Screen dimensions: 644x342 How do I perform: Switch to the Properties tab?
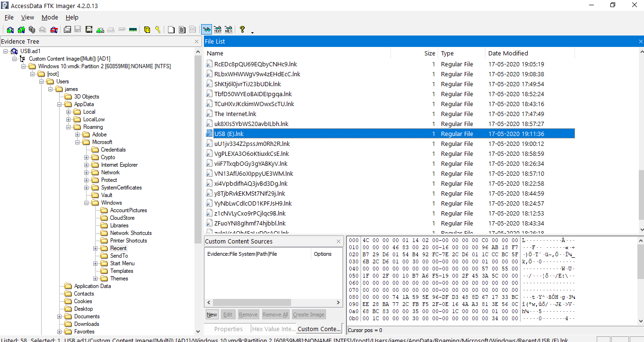coord(228,329)
